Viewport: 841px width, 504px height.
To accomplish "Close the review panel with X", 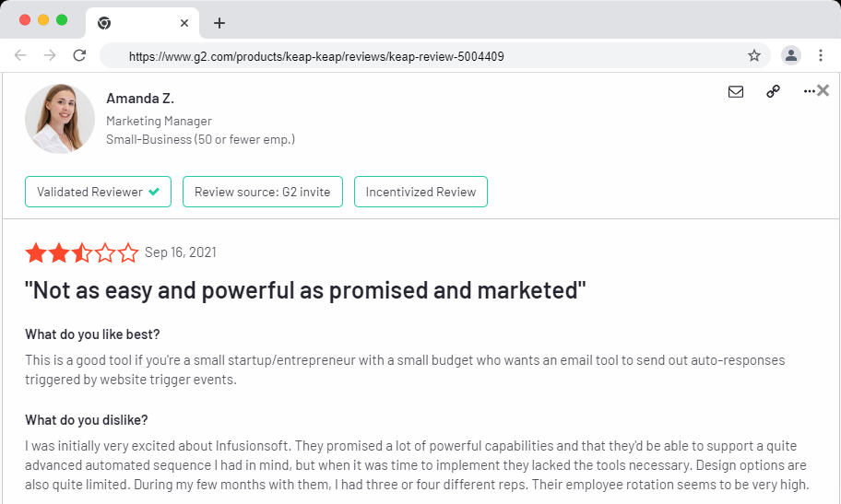I will (823, 90).
